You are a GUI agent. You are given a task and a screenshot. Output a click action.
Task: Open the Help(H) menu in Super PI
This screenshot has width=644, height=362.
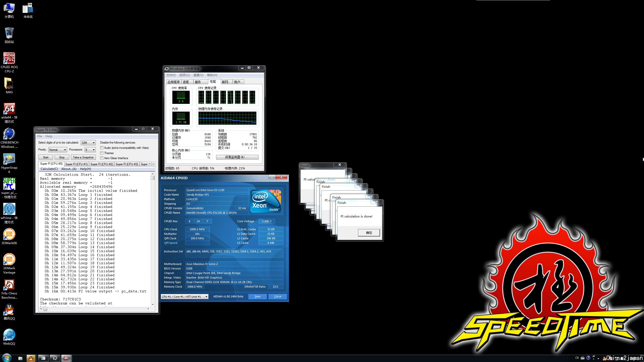click(86, 169)
